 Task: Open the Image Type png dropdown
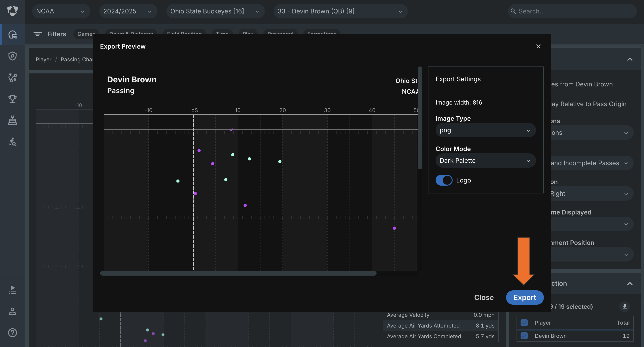(x=485, y=130)
